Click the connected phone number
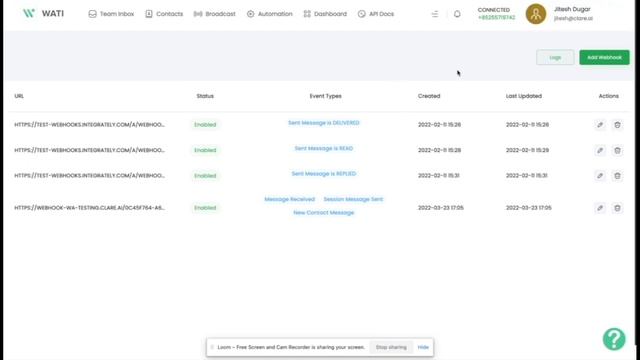 [496, 18]
